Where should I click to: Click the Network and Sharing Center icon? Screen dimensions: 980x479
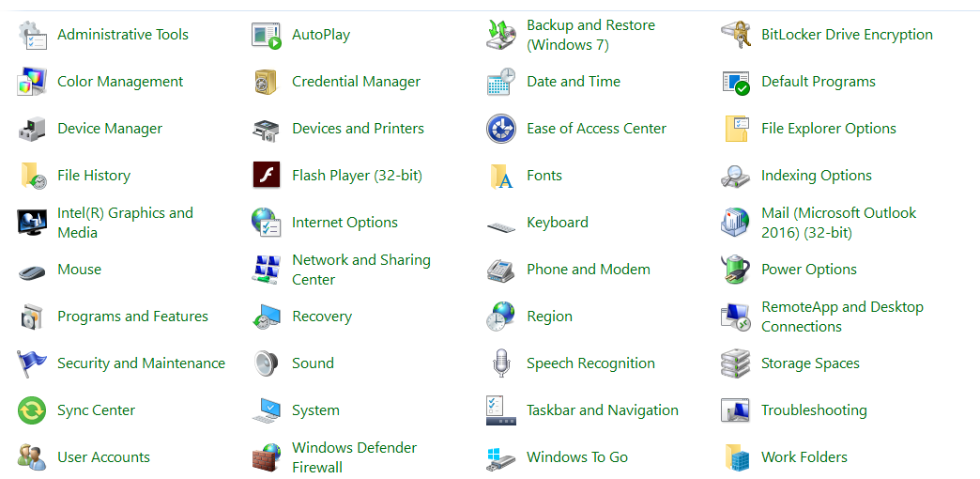[267, 270]
